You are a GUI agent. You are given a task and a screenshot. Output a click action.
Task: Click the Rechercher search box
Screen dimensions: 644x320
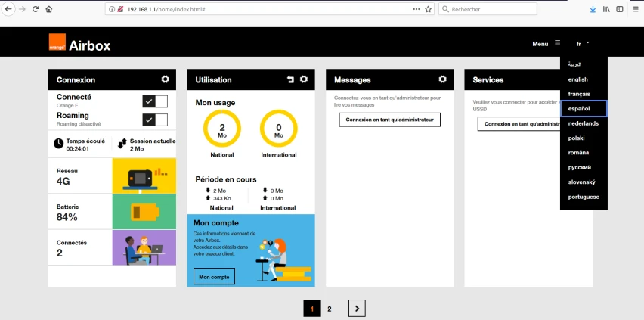(488, 9)
